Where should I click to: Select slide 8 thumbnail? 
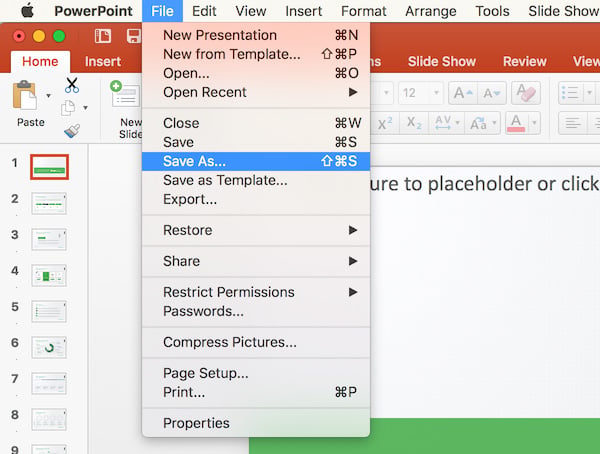(49, 419)
